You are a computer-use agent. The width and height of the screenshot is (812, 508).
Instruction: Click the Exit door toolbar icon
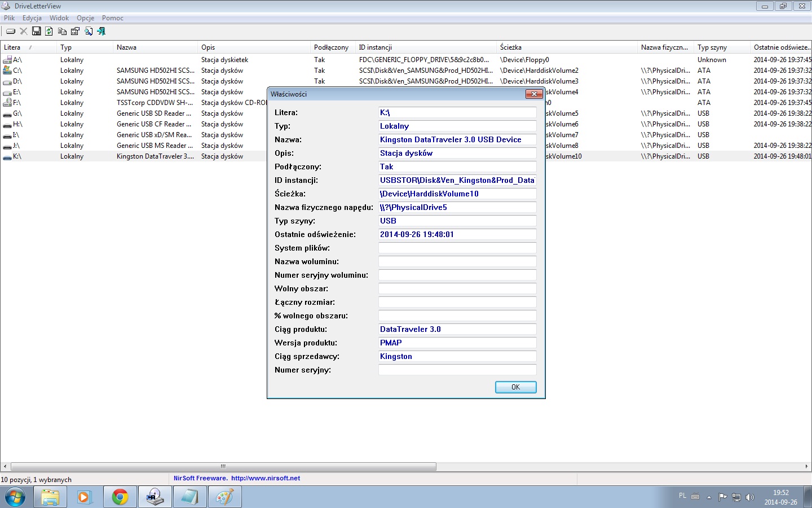(x=101, y=31)
